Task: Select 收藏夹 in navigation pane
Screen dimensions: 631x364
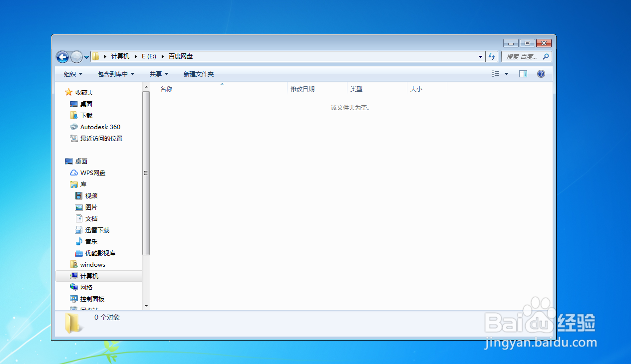Action: pos(84,92)
